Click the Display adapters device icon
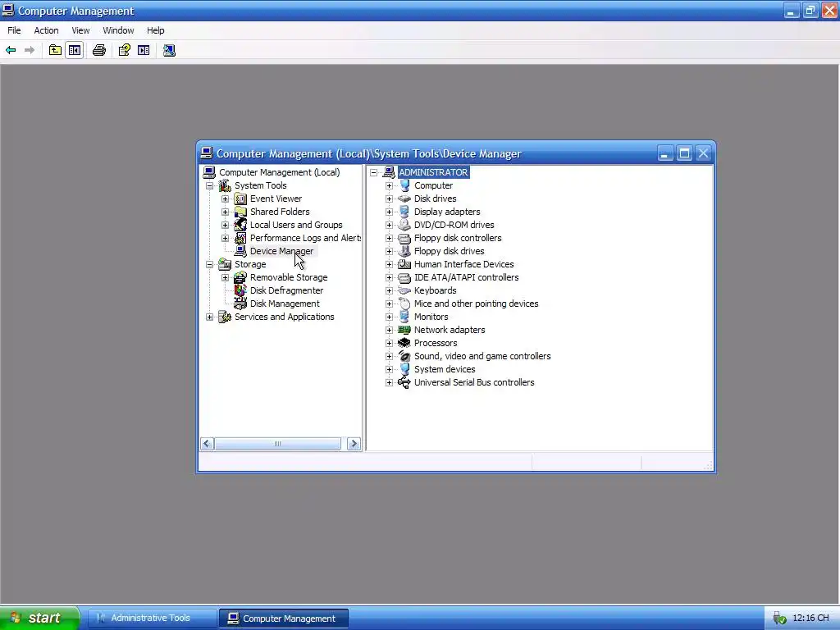The image size is (840, 630). pyautogui.click(x=404, y=212)
